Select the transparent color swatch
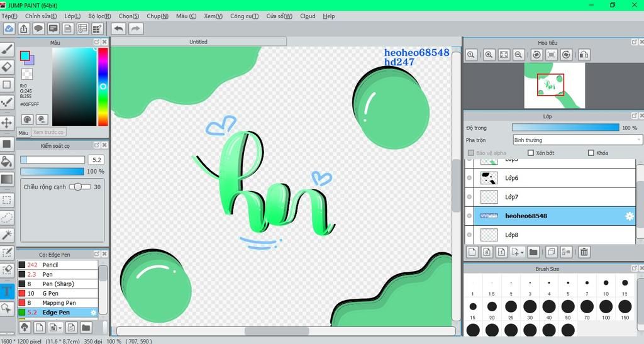Viewport: 644px width, 344px height. (27, 74)
